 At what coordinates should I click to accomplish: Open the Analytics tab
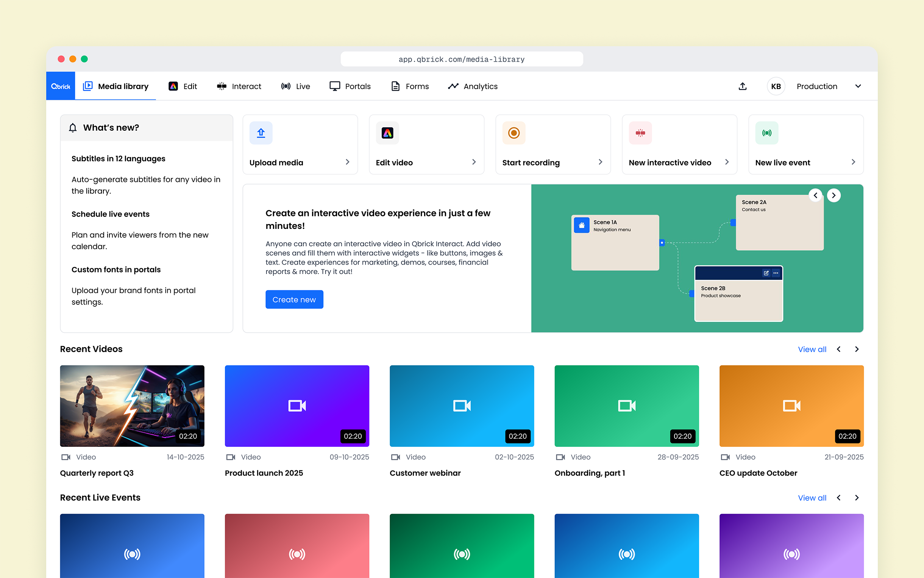coord(473,86)
